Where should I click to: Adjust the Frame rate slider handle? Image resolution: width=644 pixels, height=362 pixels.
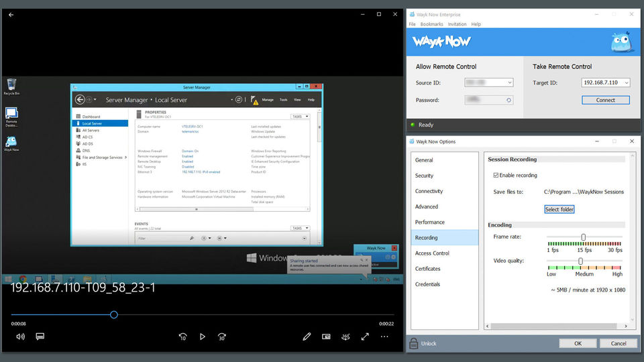[x=583, y=237]
